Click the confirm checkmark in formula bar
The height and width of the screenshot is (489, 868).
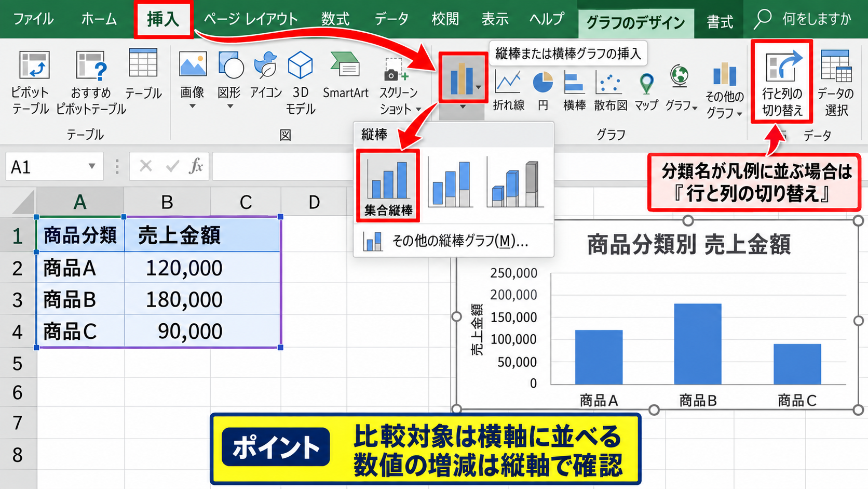tap(172, 166)
